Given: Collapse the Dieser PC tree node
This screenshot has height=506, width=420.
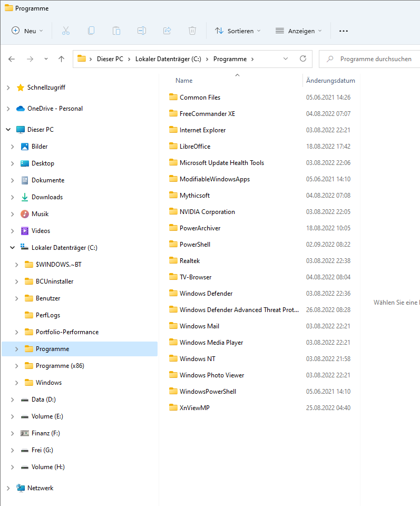Looking at the screenshot, I should click(8, 130).
